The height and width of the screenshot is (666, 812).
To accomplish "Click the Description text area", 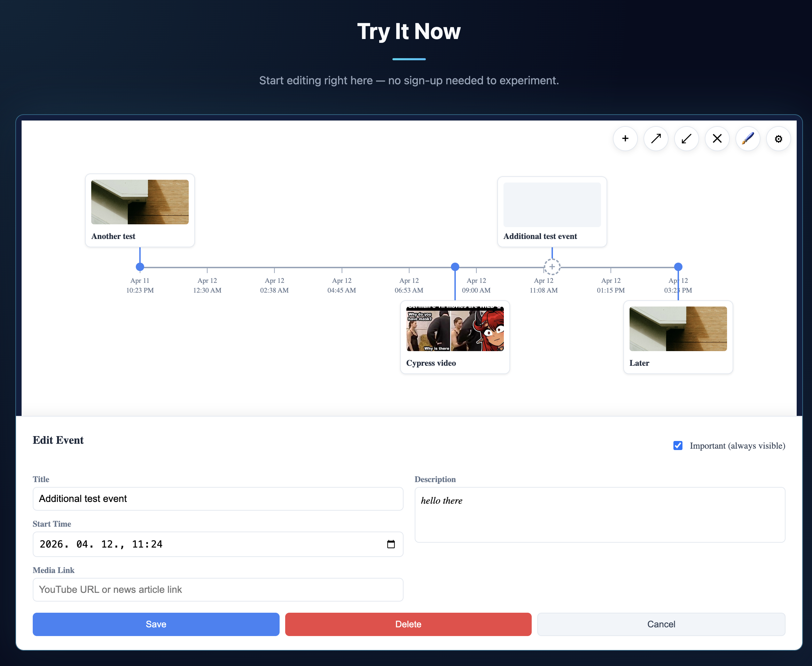I will click(x=600, y=515).
